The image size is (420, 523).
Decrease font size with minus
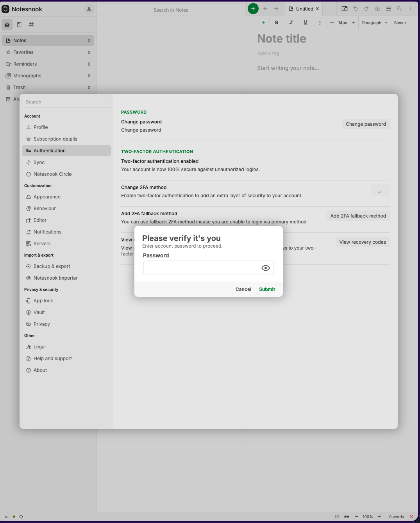(x=332, y=23)
